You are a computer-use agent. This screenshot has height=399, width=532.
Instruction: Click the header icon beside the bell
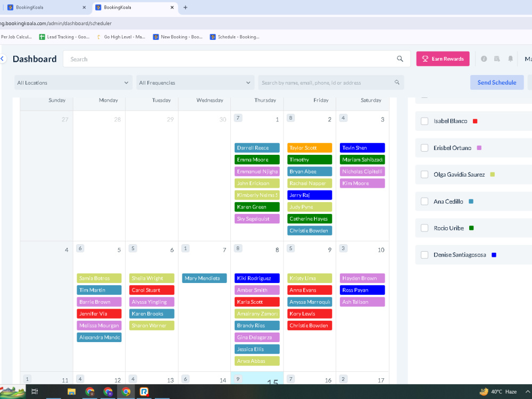(x=497, y=59)
